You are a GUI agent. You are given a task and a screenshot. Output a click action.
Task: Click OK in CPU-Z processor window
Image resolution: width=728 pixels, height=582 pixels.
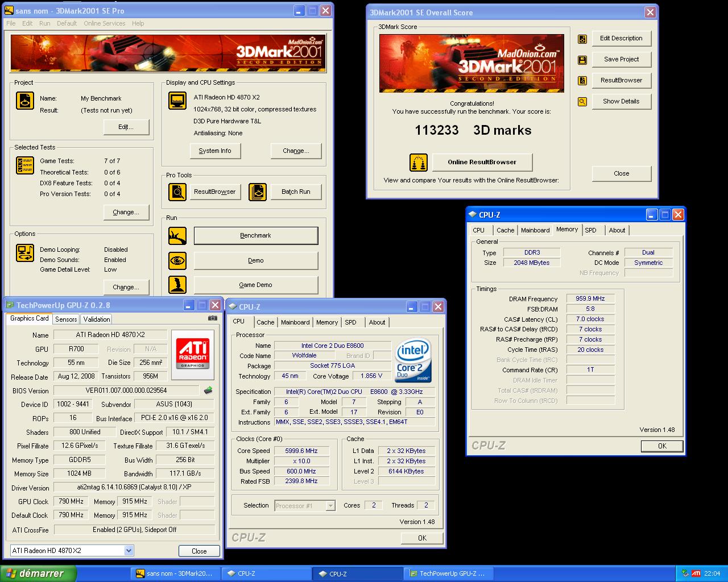click(422, 538)
